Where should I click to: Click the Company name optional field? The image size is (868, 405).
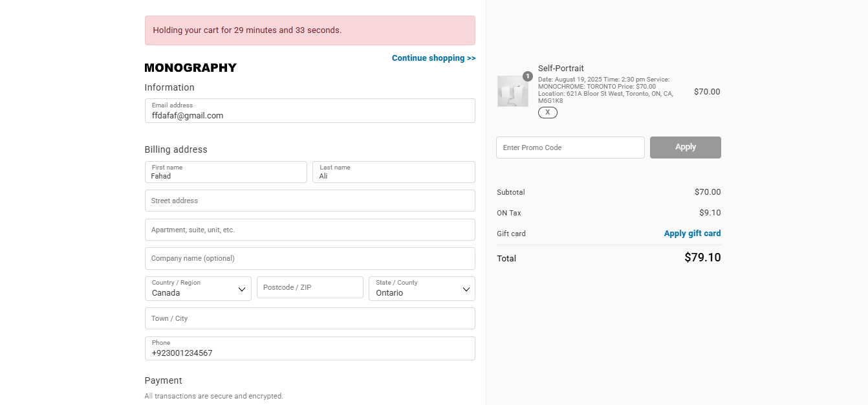pyautogui.click(x=310, y=258)
